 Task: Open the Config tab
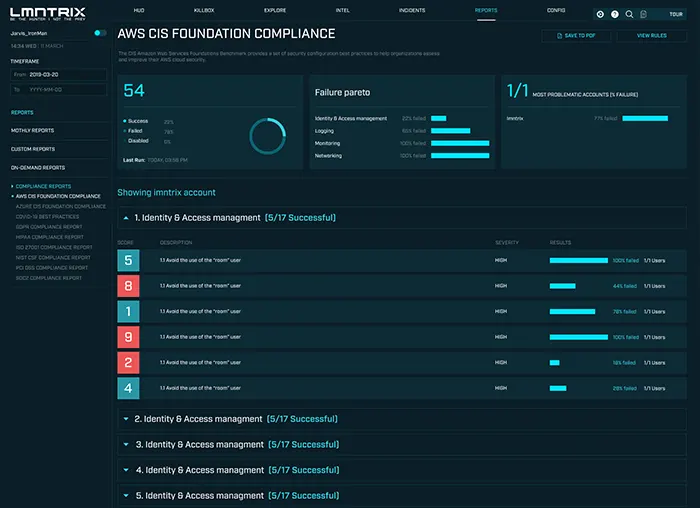(x=556, y=10)
